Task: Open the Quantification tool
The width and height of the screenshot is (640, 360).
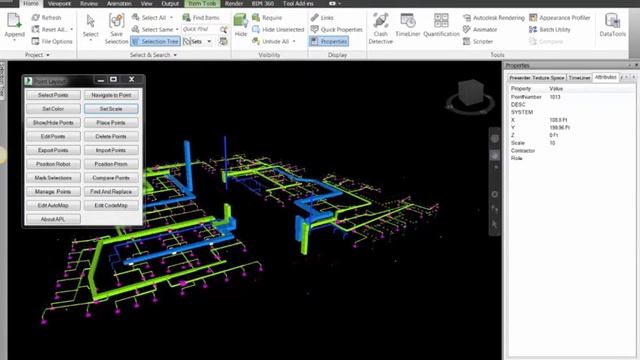Action: point(441,25)
